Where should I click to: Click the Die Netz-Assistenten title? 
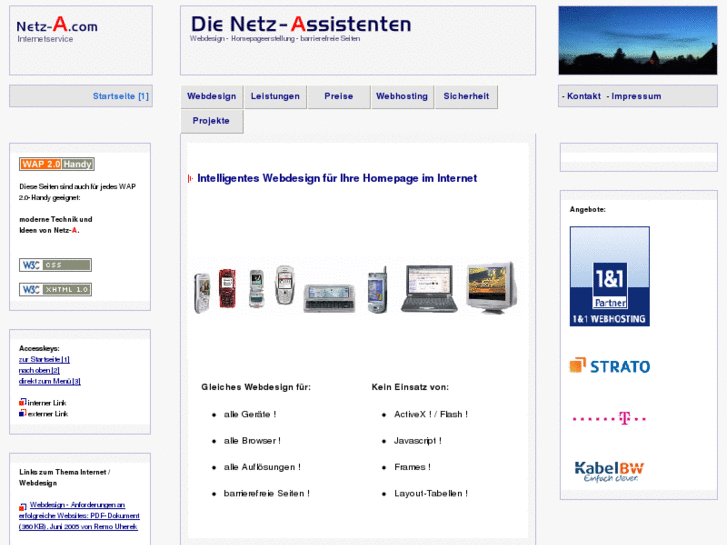click(301, 24)
